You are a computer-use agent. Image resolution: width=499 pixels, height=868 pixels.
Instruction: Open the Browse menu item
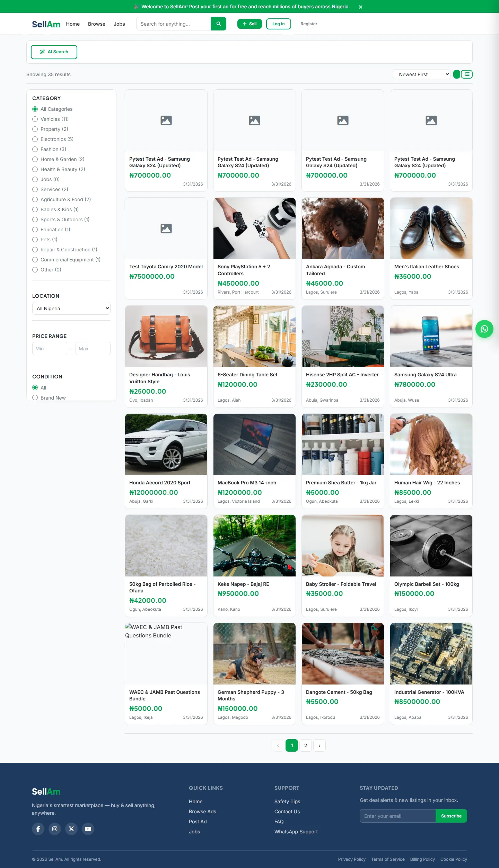97,24
